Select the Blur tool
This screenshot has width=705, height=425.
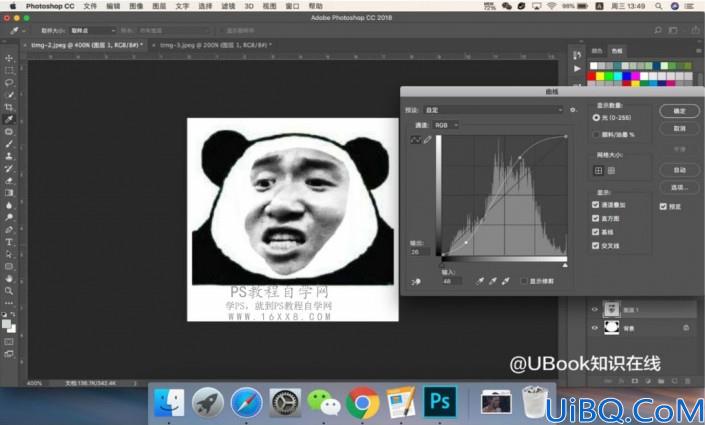(x=9, y=205)
